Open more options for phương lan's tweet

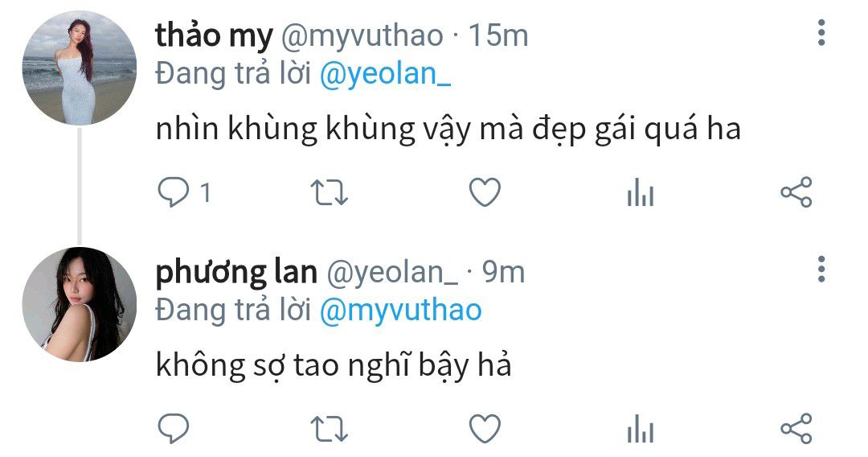pos(821,270)
